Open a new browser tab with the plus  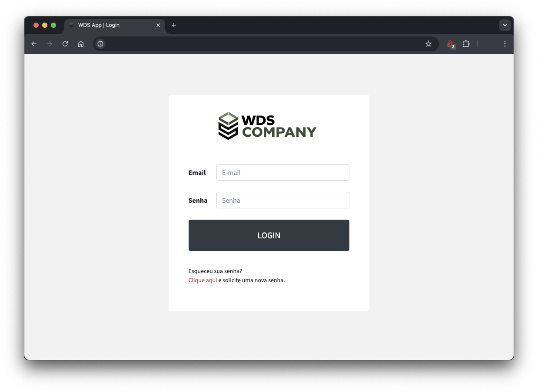point(173,25)
